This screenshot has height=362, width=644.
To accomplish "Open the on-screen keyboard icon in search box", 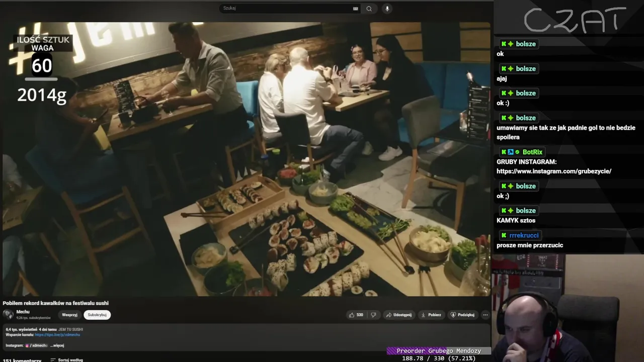I will 356,9.
